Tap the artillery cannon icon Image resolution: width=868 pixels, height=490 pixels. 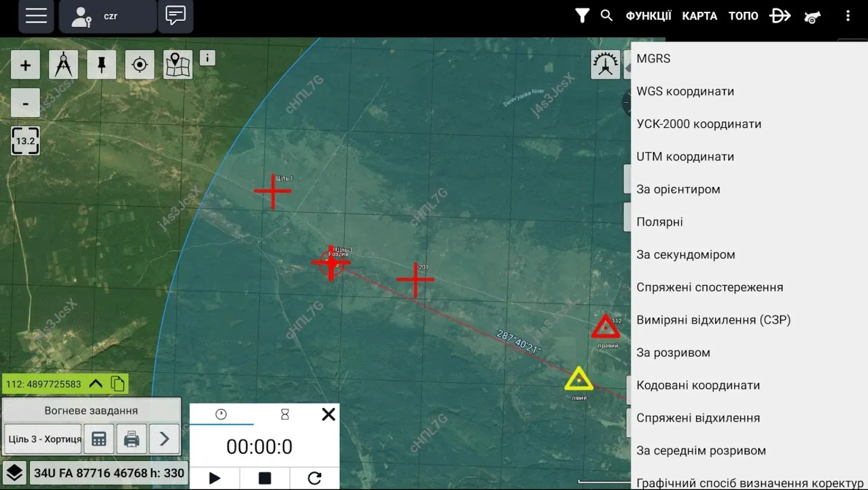coord(813,17)
